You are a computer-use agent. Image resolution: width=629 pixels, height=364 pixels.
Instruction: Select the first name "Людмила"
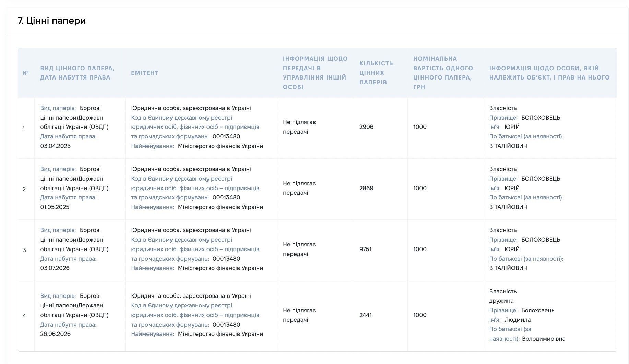point(518,320)
